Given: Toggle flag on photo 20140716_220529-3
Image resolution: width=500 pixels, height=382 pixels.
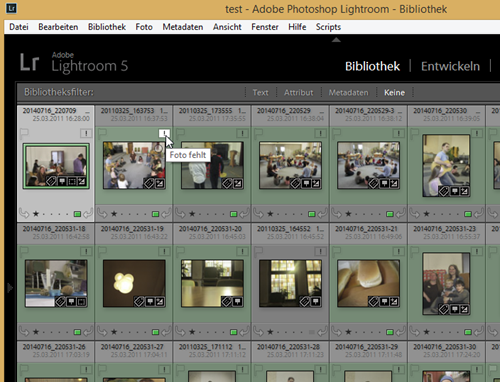Looking at the screenshot, I should pyautogui.click(x=337, y=133).
